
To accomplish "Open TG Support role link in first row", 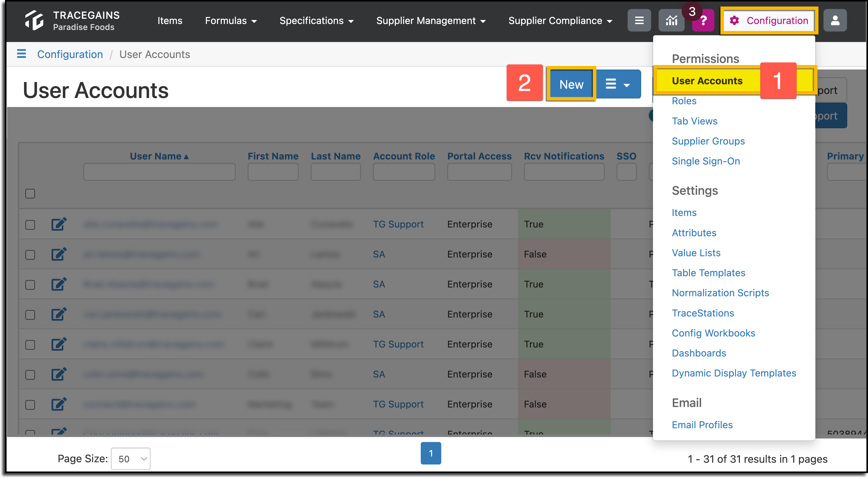I will [398, 224].
